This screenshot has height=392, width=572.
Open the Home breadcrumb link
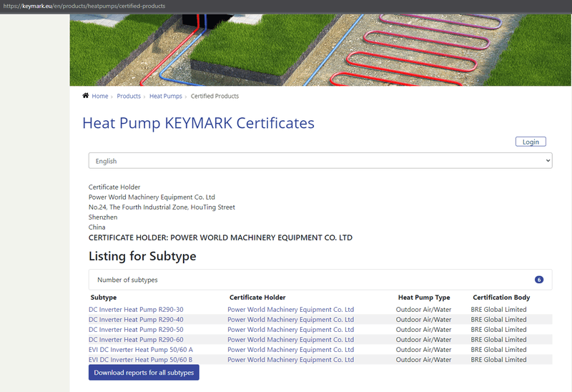tap(100, 96)
